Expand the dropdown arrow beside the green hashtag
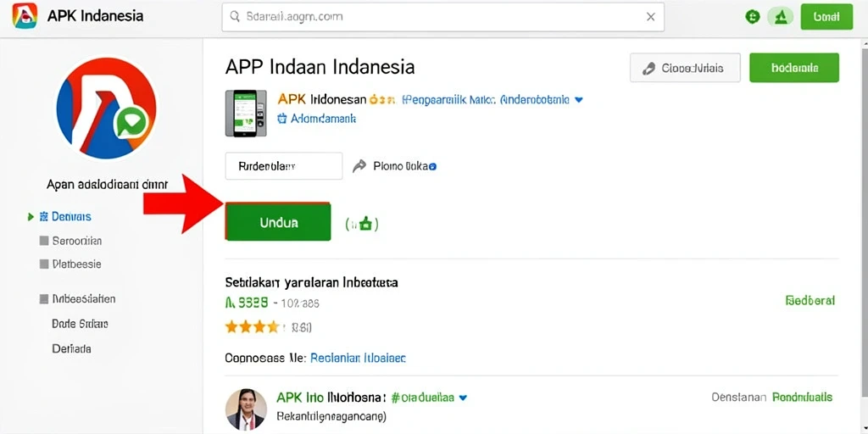Image resolution: width=868 pixels, height=434 pixels. 464,398
